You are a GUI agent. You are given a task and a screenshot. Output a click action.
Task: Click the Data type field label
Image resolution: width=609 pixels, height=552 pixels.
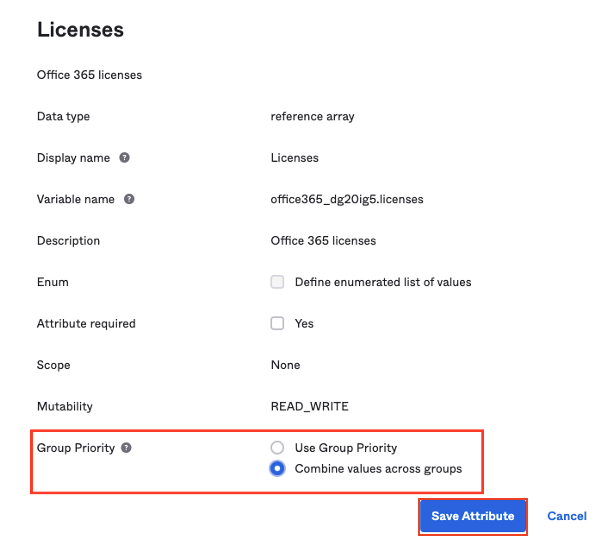(x=63, y=116)
